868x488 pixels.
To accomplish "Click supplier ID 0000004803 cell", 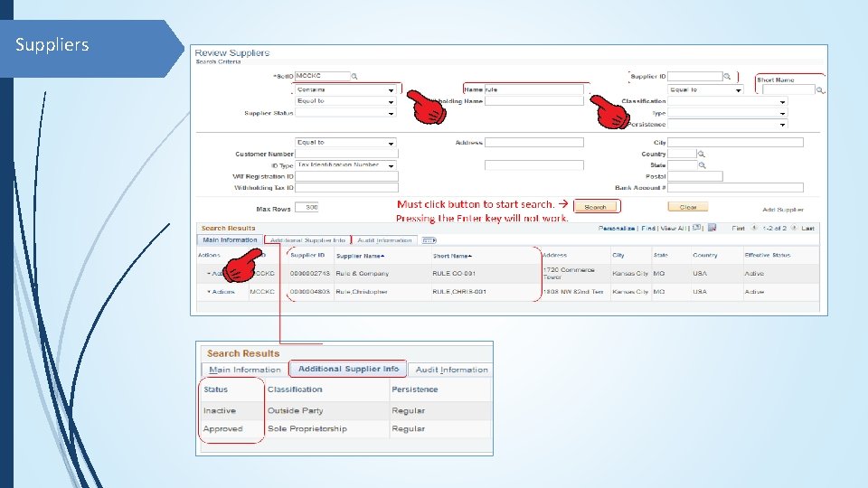I will (x=309, y=292).
